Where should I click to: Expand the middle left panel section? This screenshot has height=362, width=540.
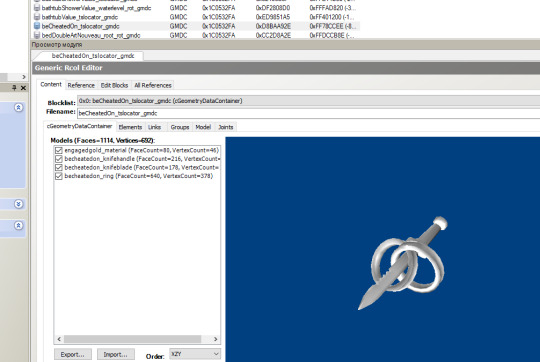tap(19, 204)
